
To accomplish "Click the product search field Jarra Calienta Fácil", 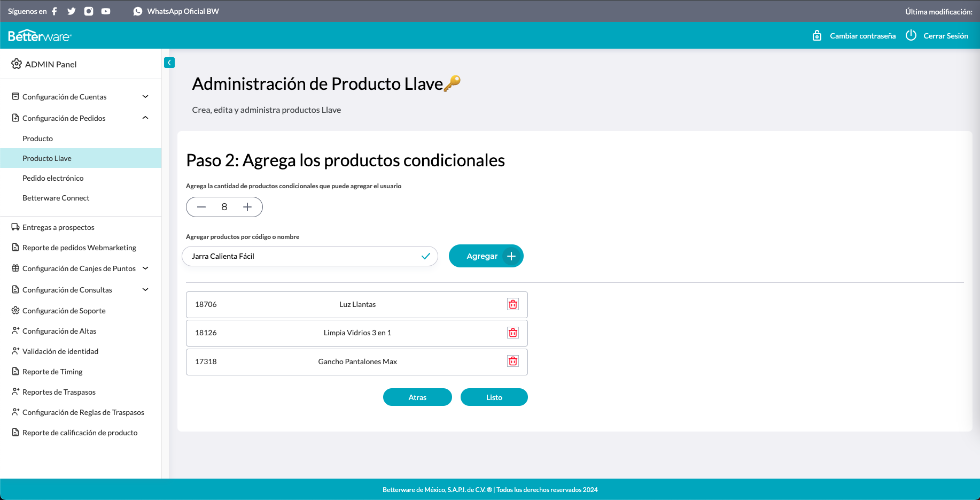I will 310,256.
